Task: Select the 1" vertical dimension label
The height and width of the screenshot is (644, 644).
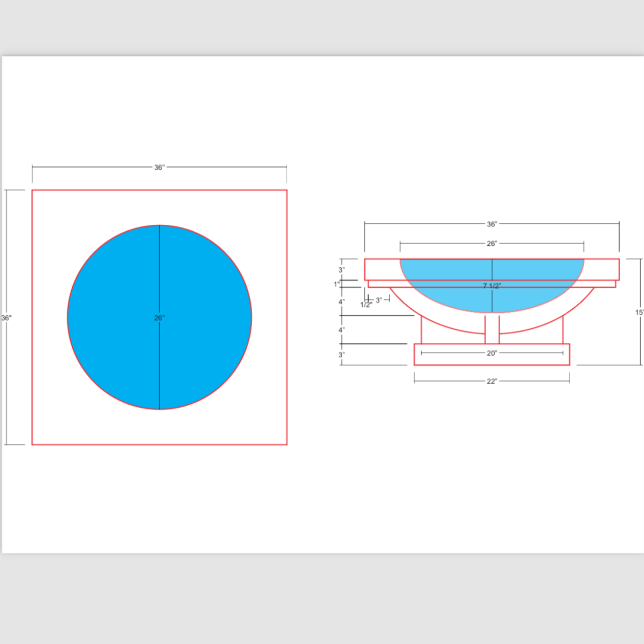Action: click(x=337, y=284)
